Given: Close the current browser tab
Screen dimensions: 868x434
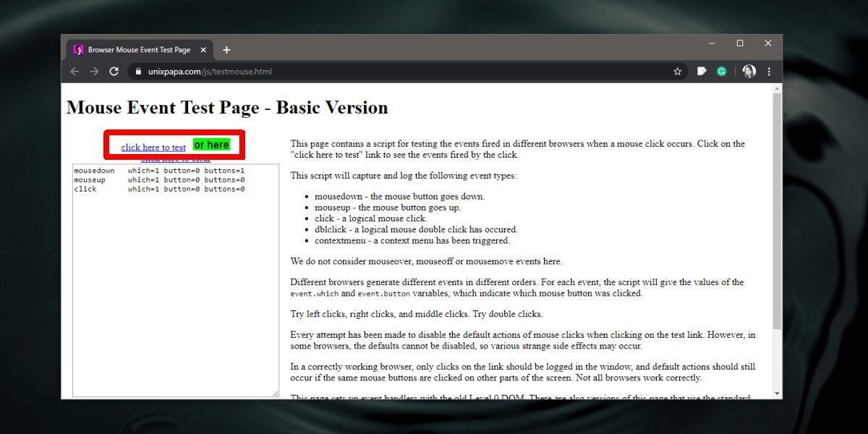Looking at the screenshot, I should tap(203, 50).
